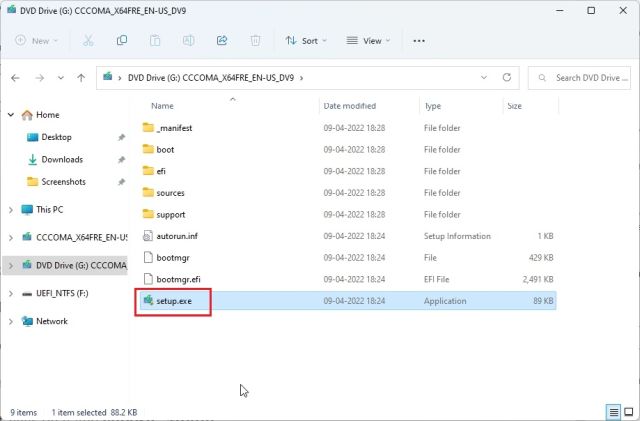Select This PC in sidebar
Image resolution: width=640 pixels, height=421 pixels.
(49, 210)
